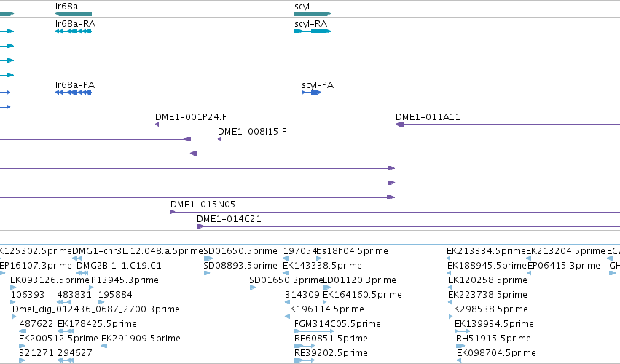Select the 487622 feature label
Image resolution: width=620 pixels, height=364 pixels.
point(36,324)
